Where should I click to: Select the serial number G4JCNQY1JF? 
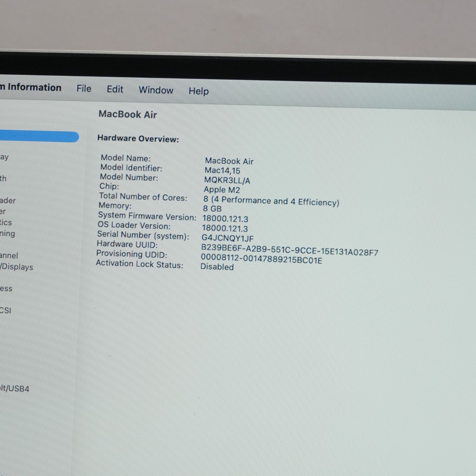click(x=228, y=238)
